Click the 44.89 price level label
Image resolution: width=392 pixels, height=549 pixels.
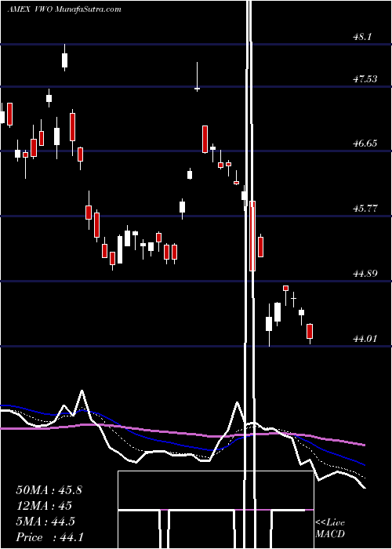tap(365, 274)
